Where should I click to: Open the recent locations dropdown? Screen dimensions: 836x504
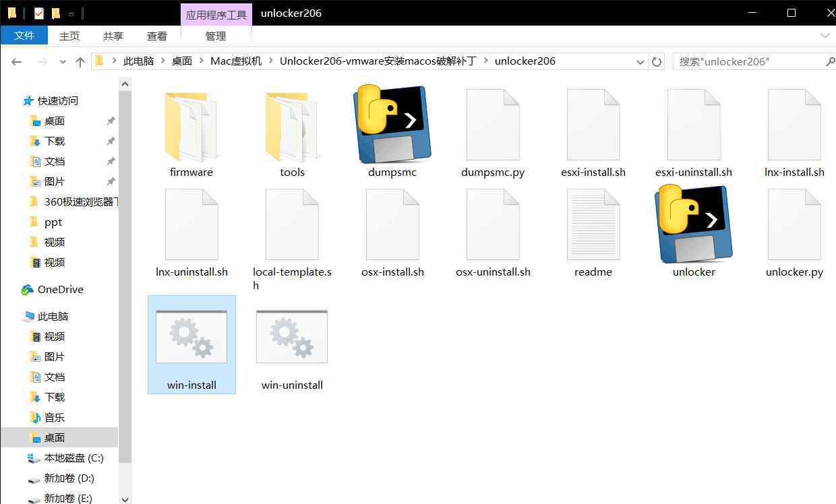click(63, 61)
